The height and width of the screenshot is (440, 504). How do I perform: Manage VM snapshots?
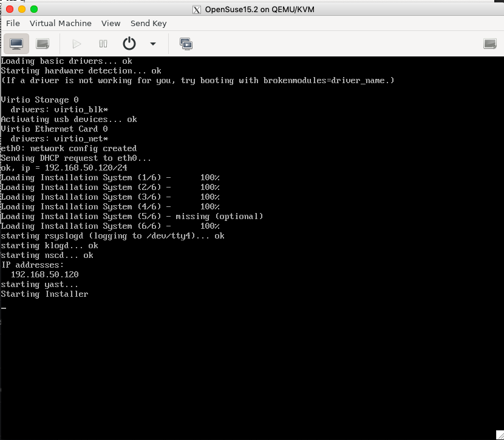[x=186, y=44]
